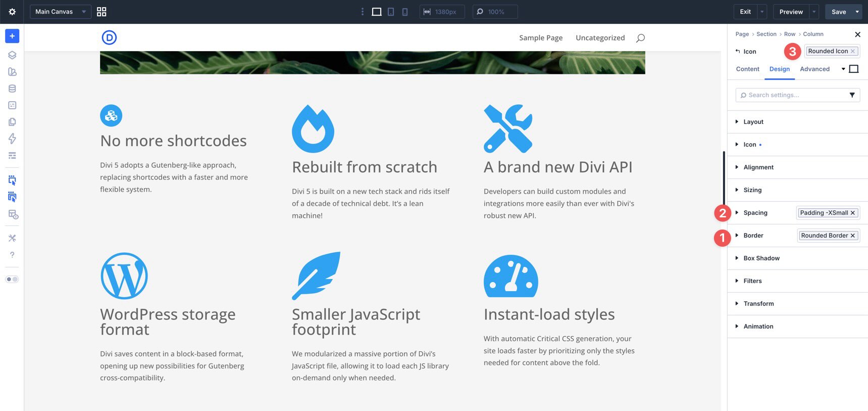Viewport: 868px width, 411px height.
Task: Toggle the light/dark mode switch in sidebar
Action: pyautogui.click(x=12, y=279)
